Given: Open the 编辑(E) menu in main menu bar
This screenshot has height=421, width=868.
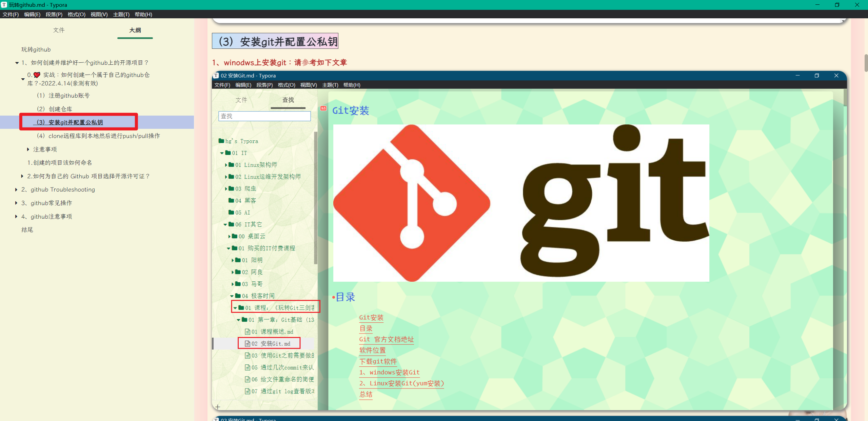Looking at the screenshot, I should pos(32,14).
